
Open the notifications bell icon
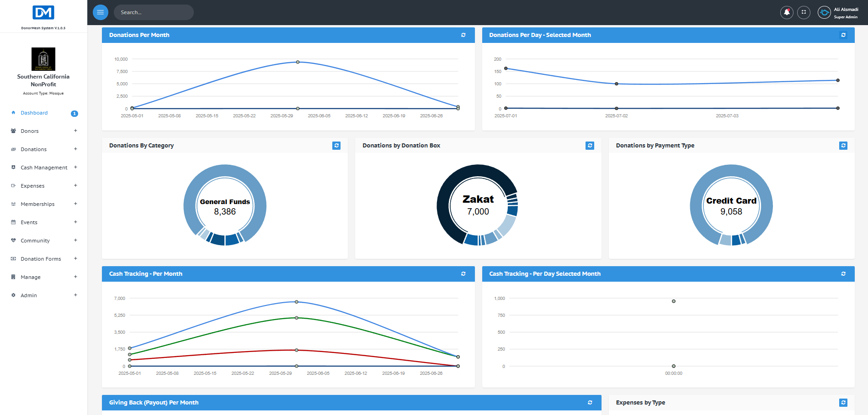pos(787,12)
